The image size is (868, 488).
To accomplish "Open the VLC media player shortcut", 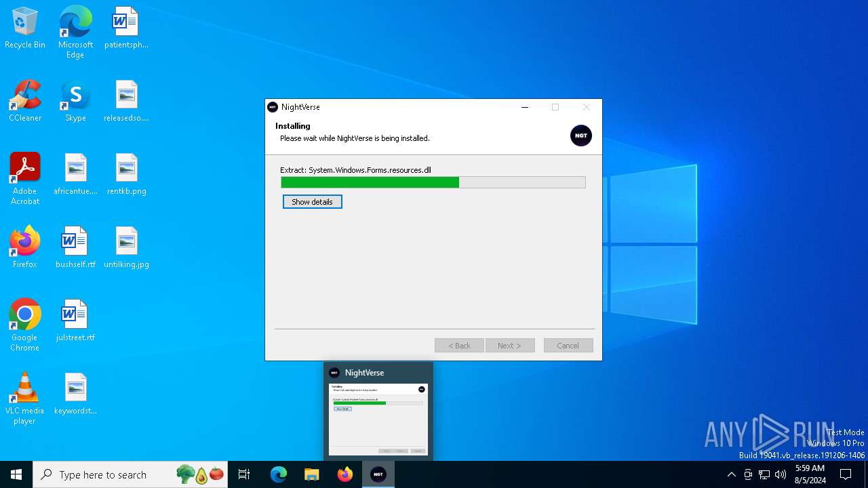I will (25, 399).
